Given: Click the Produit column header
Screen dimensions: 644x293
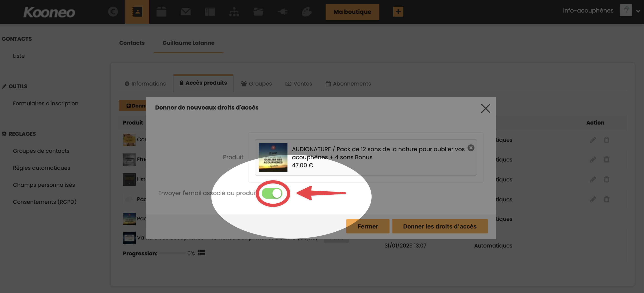Looking at the screenshot, I should [133, 122].
